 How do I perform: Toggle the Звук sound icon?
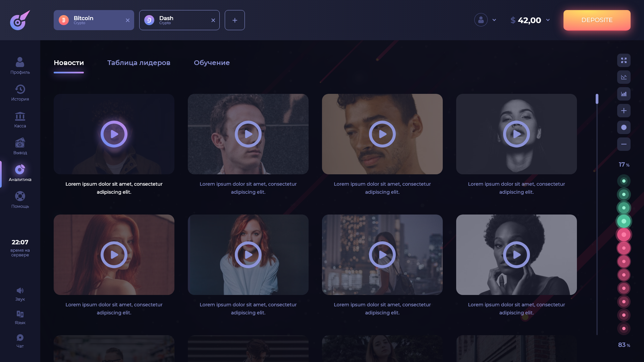pyautogui.click(x=20, y=291)
